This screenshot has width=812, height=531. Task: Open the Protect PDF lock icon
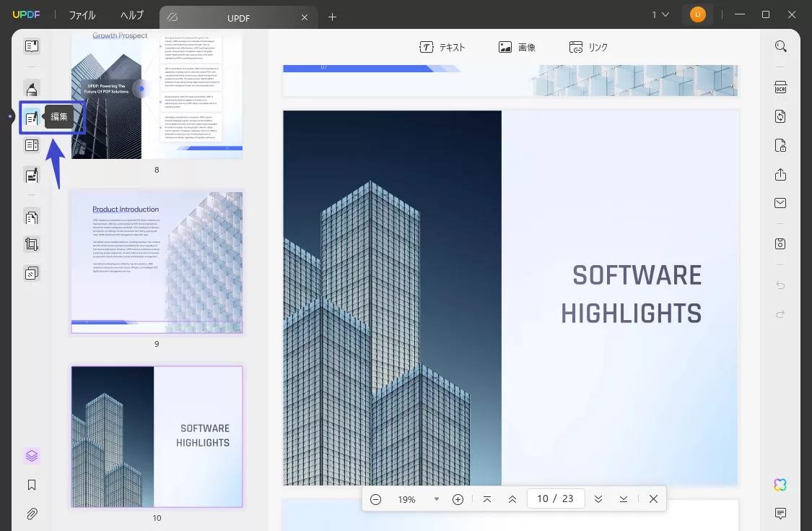pyautogui.click(x=780, y=145)
